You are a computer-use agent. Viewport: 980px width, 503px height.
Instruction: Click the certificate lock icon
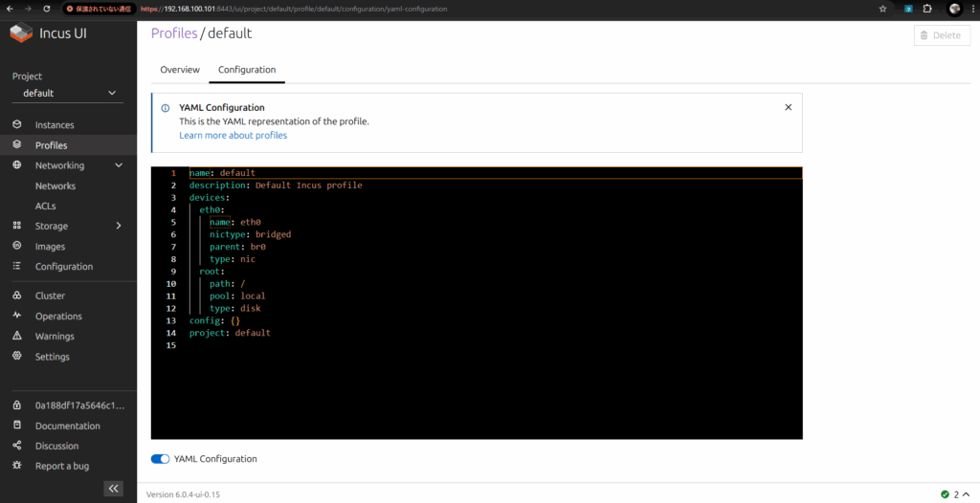(x=17, y=405)
